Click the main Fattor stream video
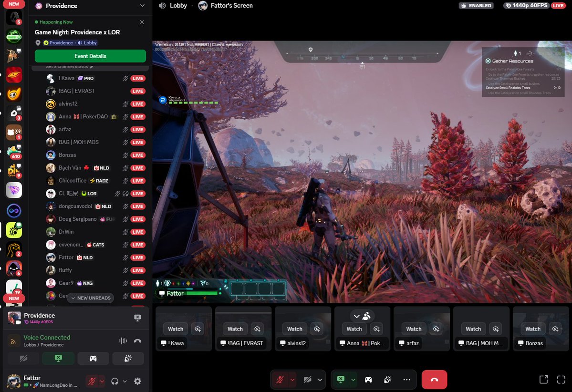 tap(362, 171)
